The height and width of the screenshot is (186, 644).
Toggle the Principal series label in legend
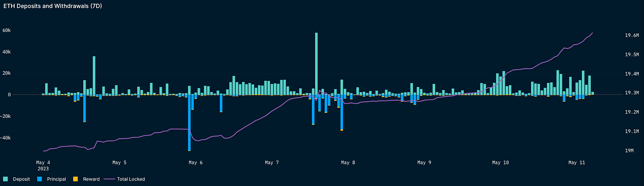[57, 179]
